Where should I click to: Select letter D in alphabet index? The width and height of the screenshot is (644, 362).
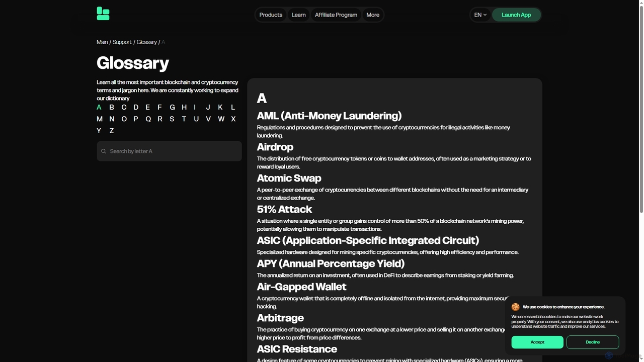tap(136, 107)
